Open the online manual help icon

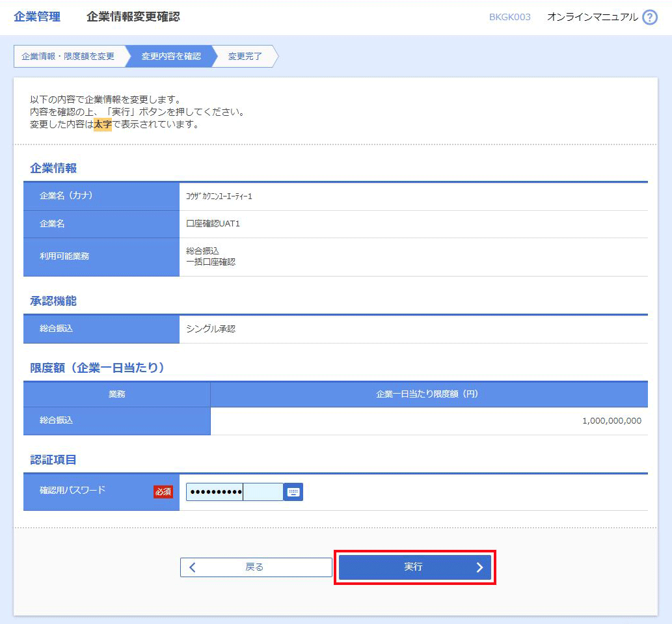click(x=649, y=18)
